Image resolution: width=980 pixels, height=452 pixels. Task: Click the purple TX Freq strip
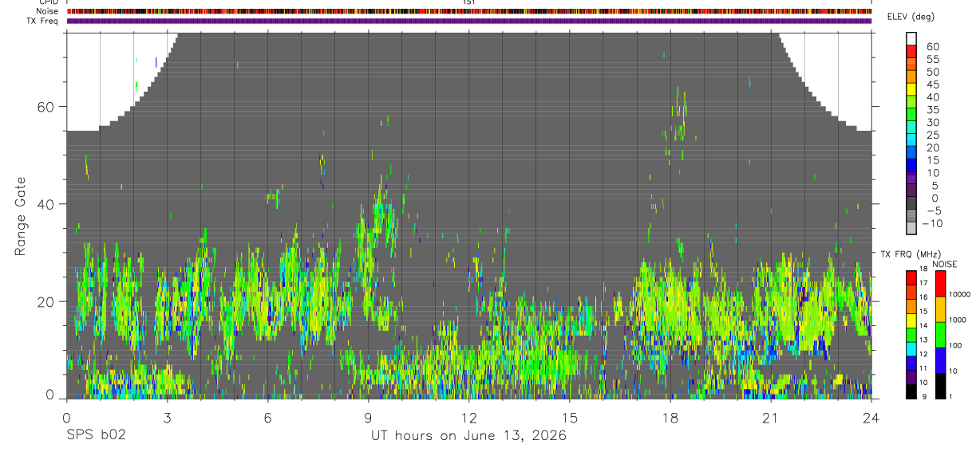[x=469, y=21]
